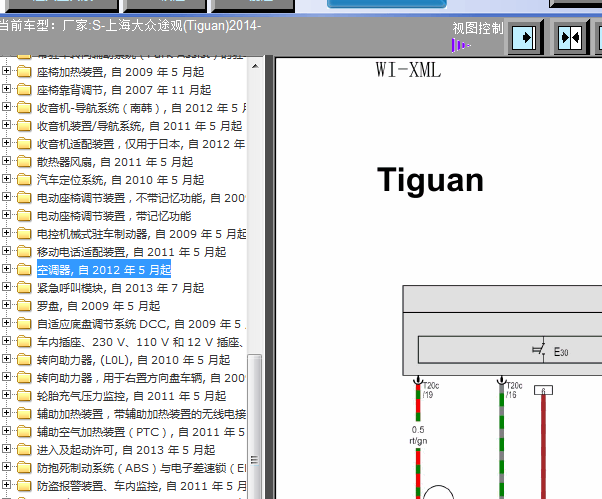The height and width of the screenshot is (499, 602).
Task: Click the view control collapse-both-sides icon
Action: [x=570, y=37]
